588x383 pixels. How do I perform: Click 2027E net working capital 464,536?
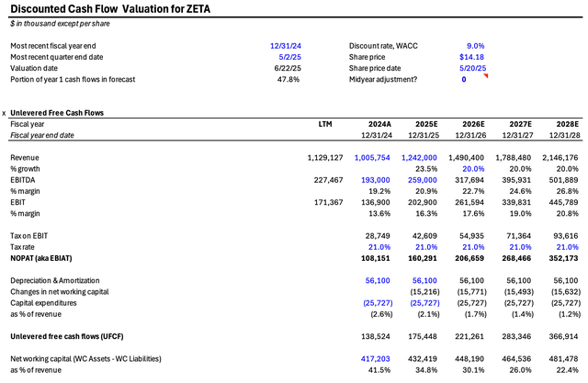pos(516,359)
